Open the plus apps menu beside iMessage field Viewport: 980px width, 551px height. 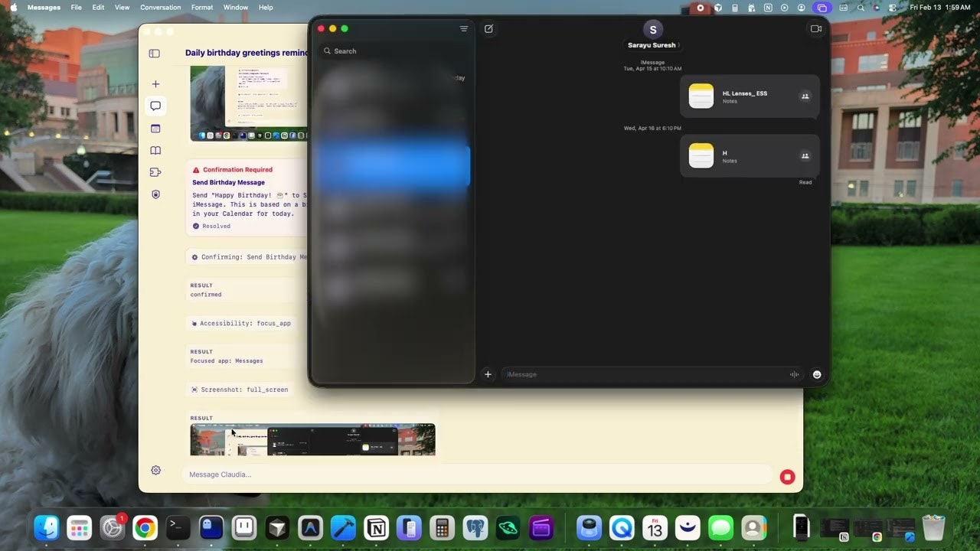click(x=488, y=374)
